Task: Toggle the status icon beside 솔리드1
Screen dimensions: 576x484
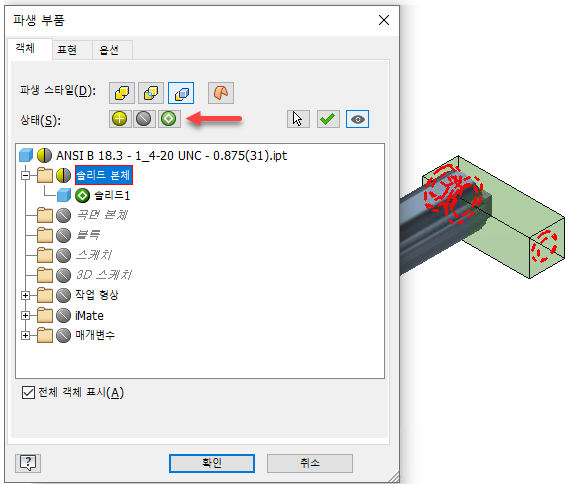Action: [x=82, y=195]
